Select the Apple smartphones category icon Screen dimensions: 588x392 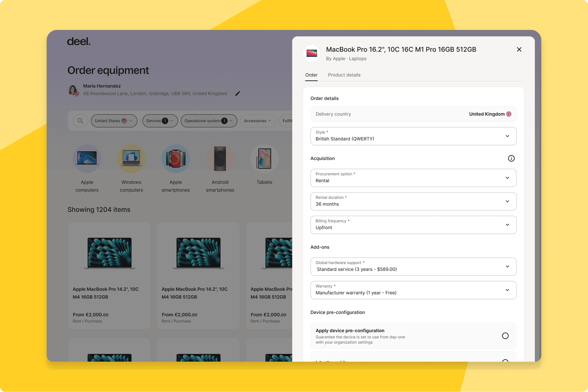tap(176, 158)
